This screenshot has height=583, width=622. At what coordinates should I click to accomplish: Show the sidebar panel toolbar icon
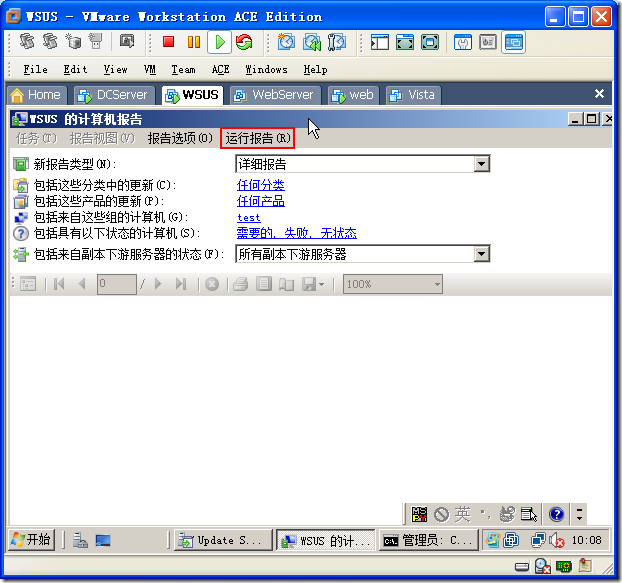click(x=380, y=42)
